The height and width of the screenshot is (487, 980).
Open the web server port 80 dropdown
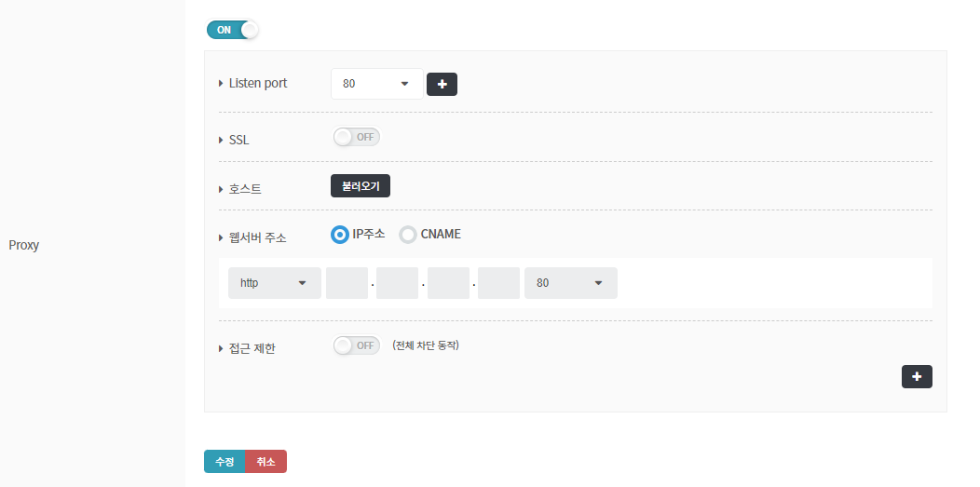570,283
